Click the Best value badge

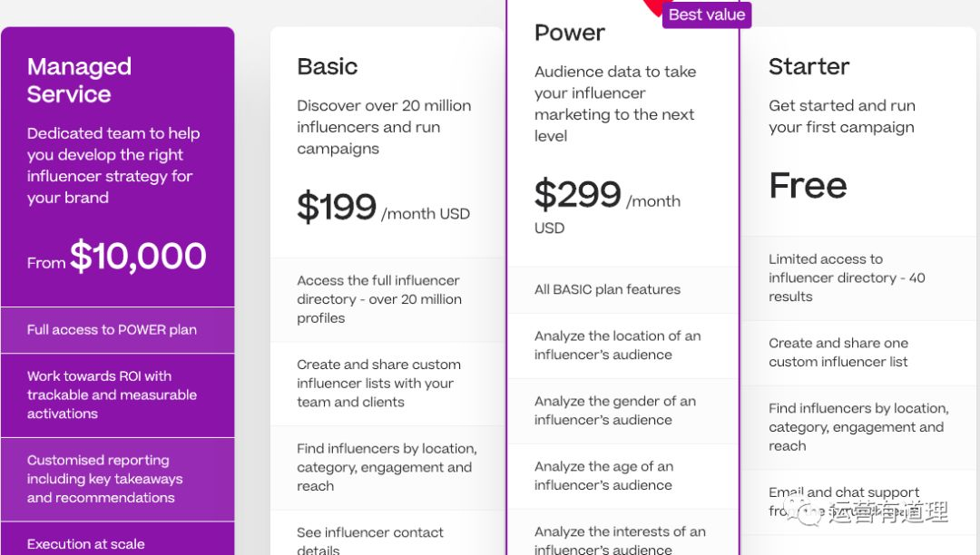coord(707,15)
